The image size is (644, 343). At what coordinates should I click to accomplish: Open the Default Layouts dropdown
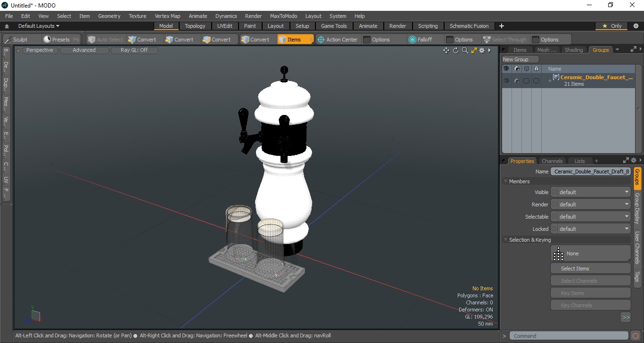tap(39, 26)
